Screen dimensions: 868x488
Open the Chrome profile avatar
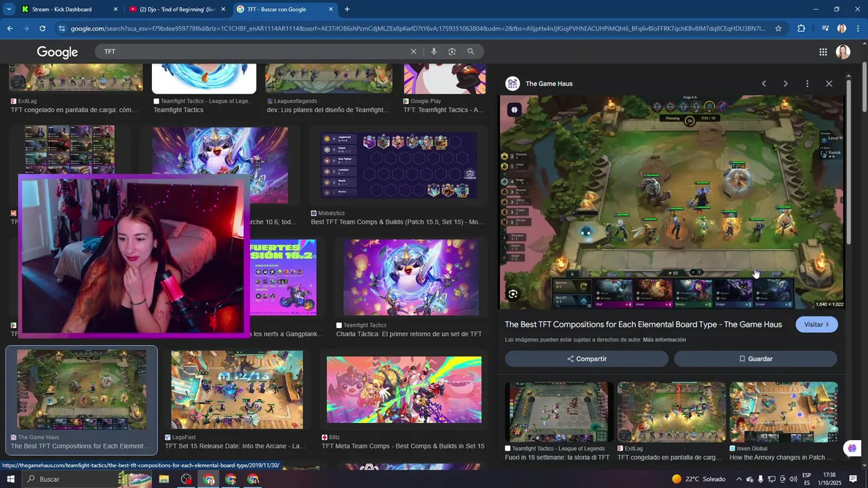click(842, 28)
